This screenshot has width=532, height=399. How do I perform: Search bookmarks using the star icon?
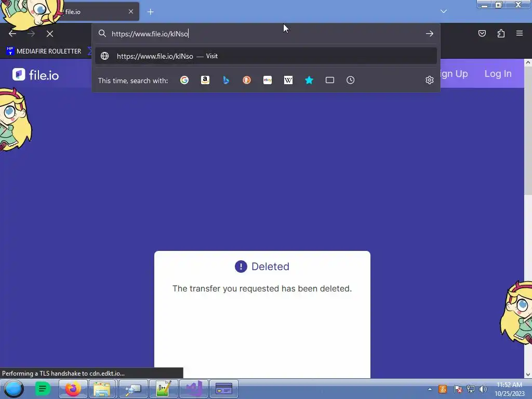coord(309,80)
